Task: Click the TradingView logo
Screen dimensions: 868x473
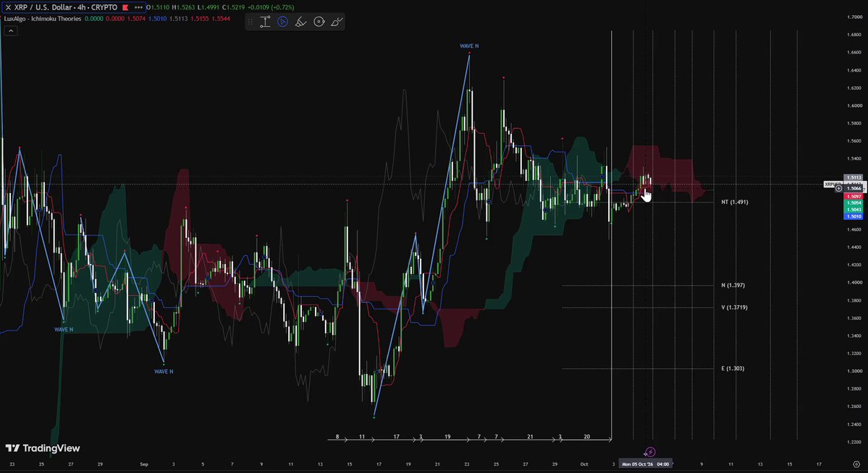Action: 43,448
